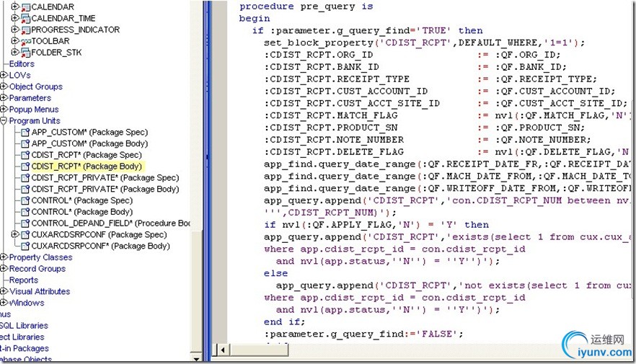636x364 pixels.
Task: Click the APP_CUSTOM Package Body icon
Action: [25, 143]
